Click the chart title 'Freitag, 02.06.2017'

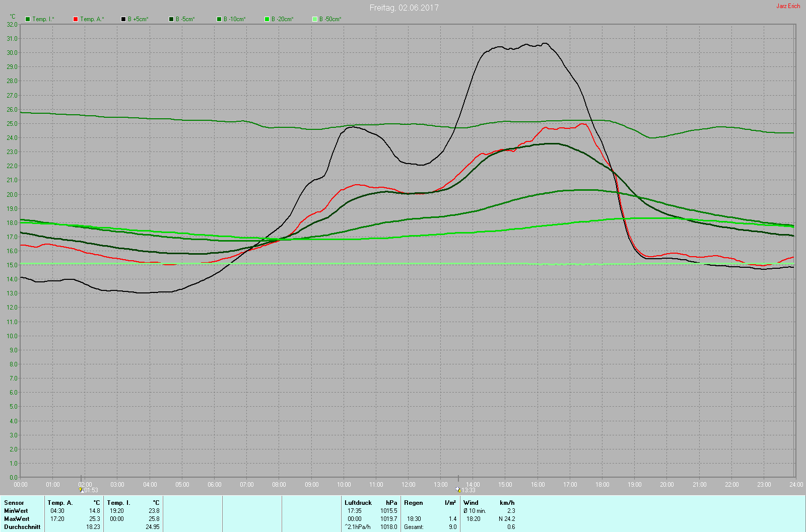point(404,8)
